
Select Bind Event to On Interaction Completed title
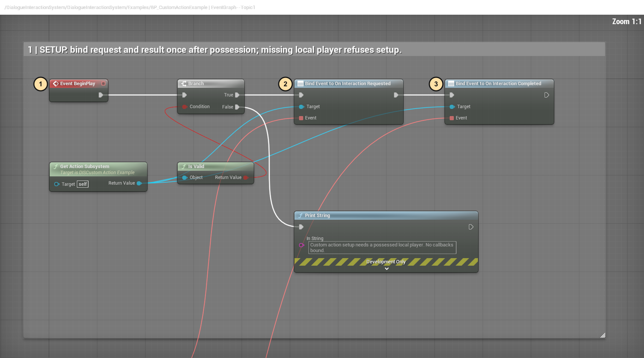click(498, 84)
